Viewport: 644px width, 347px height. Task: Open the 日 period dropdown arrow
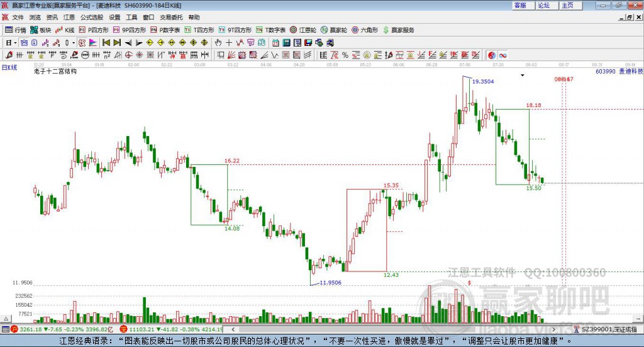(15, 42)
